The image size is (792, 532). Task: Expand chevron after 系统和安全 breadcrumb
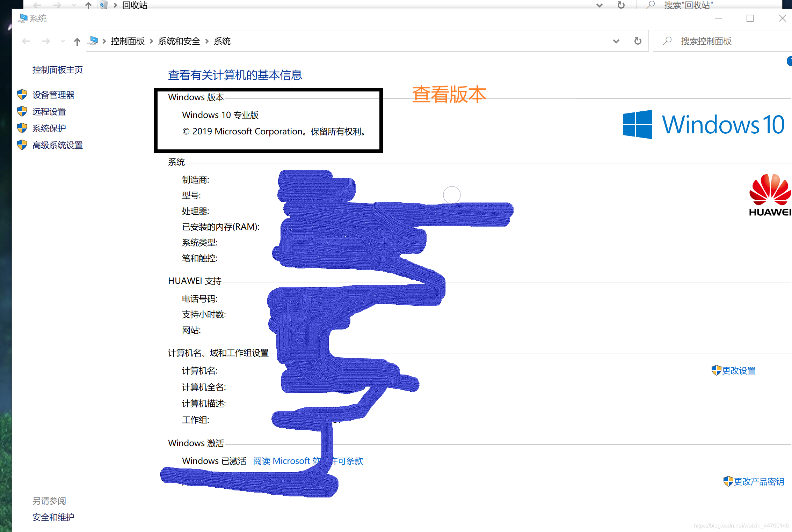coord(207,41)
